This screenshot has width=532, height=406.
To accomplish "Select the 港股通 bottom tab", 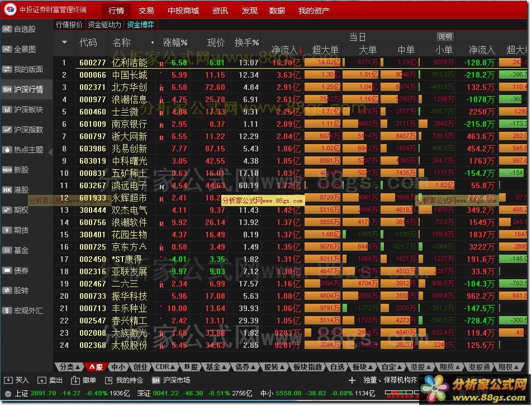I will pyautogui.click(x=479, y=367).
